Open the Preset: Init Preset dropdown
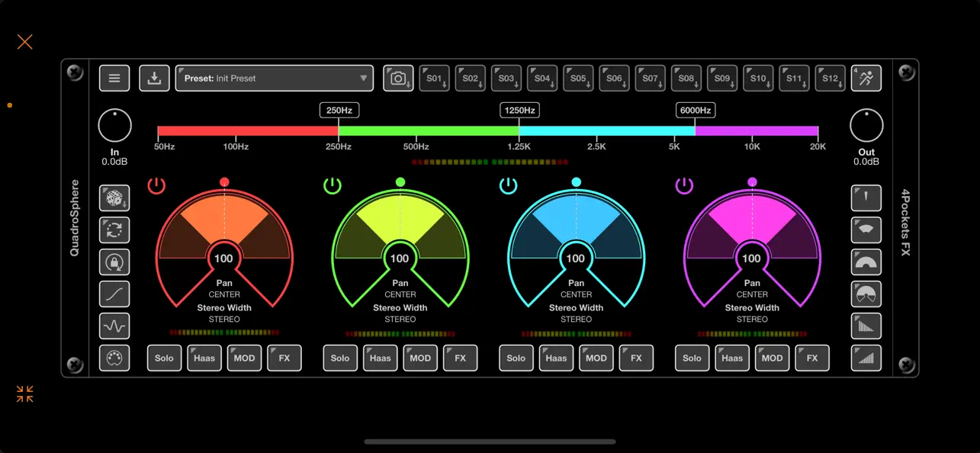980x453 pixels. 274,78
